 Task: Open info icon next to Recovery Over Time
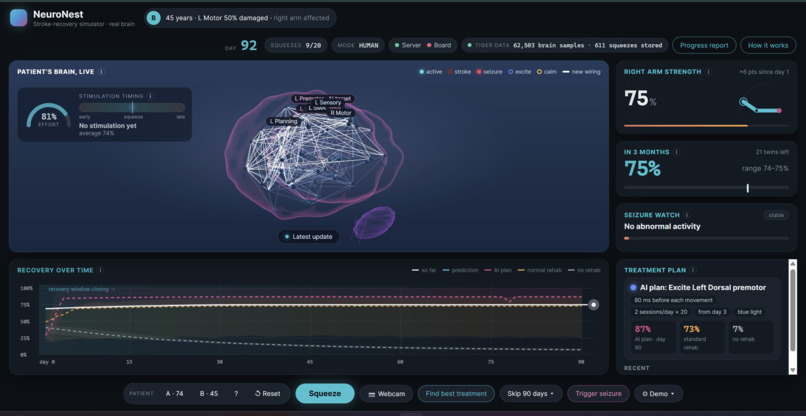click(101, 270)
